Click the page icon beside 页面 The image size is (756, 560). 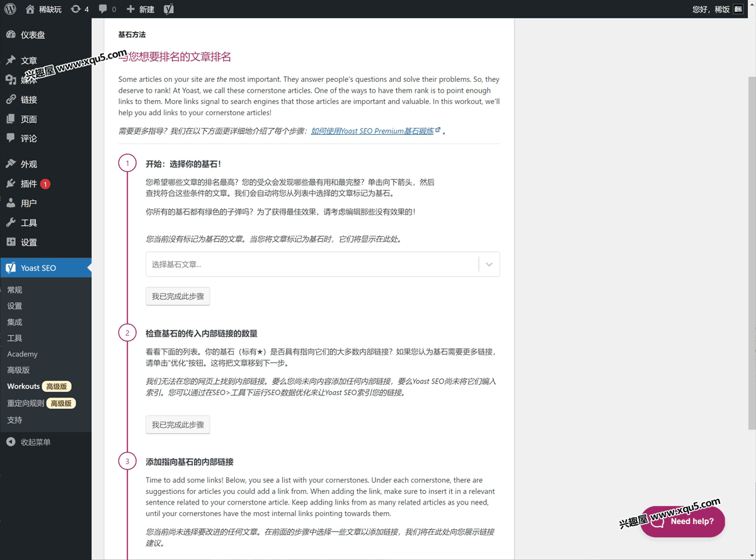pos(11,119)
